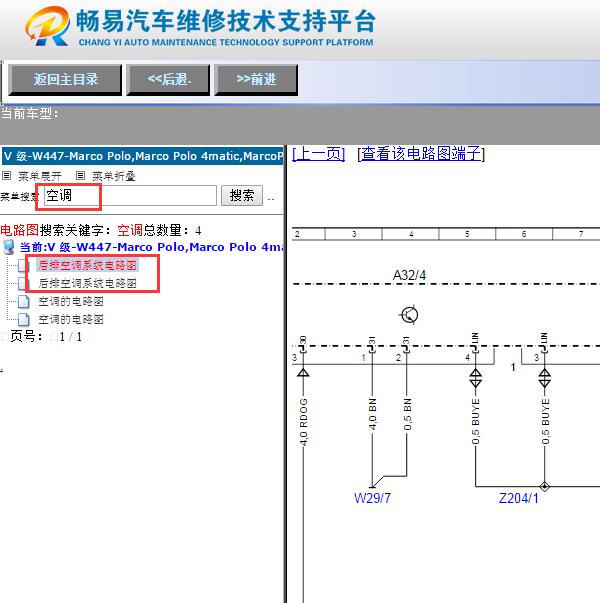Click the Z204/1 node label in diagram
The image size is (600, 603).
[x=518, y=498]
